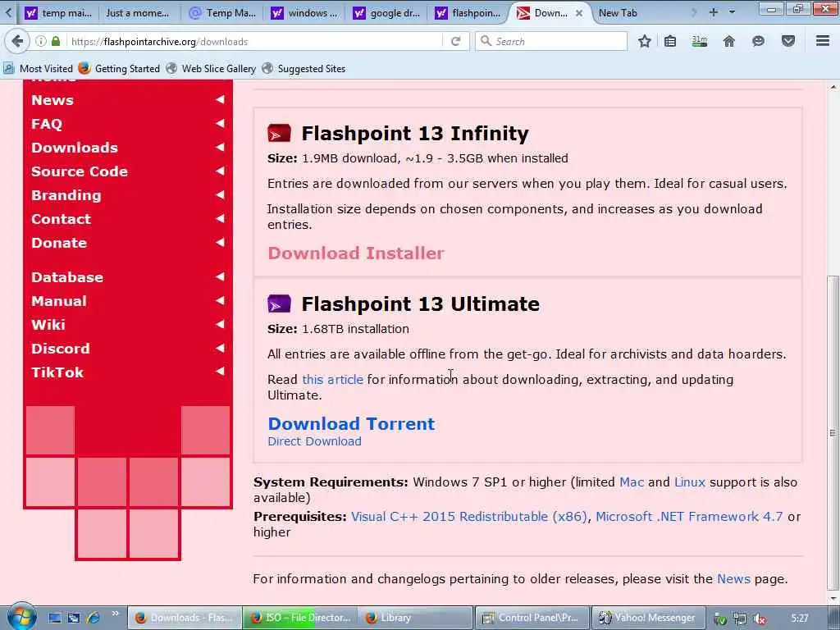840x630 pixels.
Task: Click Download Installer link
Action: pos(356,253)
